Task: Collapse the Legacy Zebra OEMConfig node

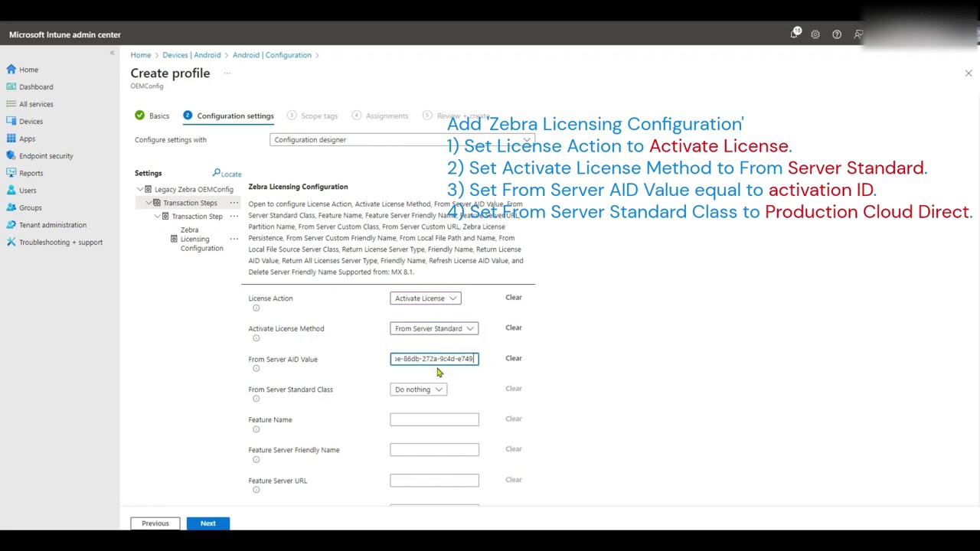Action: pos(140,189)
